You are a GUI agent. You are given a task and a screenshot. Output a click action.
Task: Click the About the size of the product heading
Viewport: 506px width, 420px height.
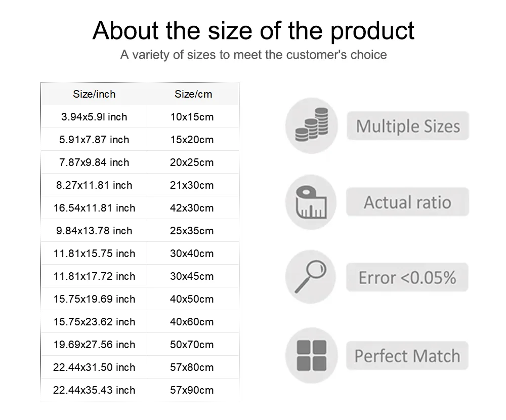(254, 31)
